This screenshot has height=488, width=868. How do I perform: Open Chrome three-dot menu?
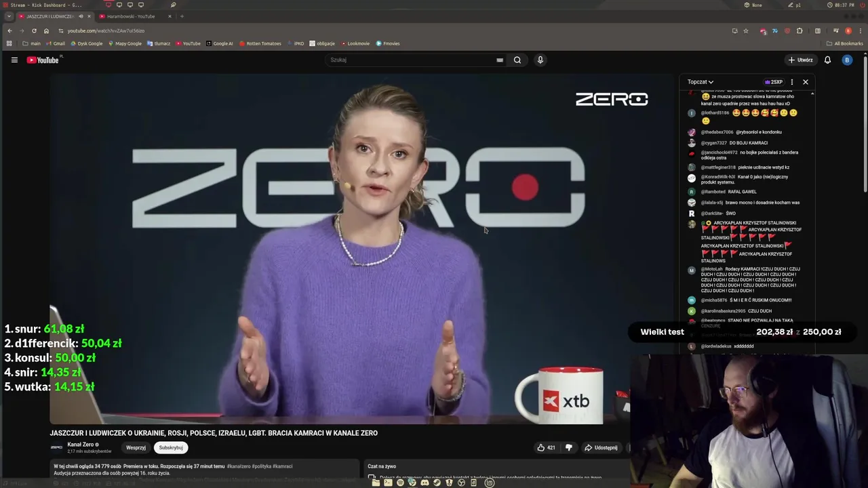[x=860, y=30]
